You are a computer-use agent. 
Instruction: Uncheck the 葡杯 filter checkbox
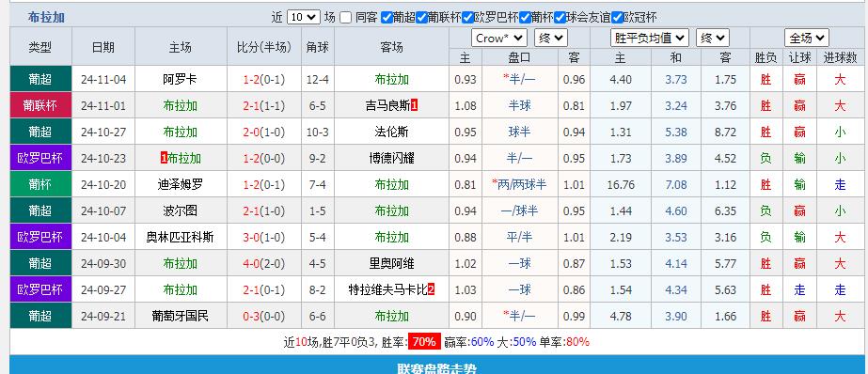(525, 17)
